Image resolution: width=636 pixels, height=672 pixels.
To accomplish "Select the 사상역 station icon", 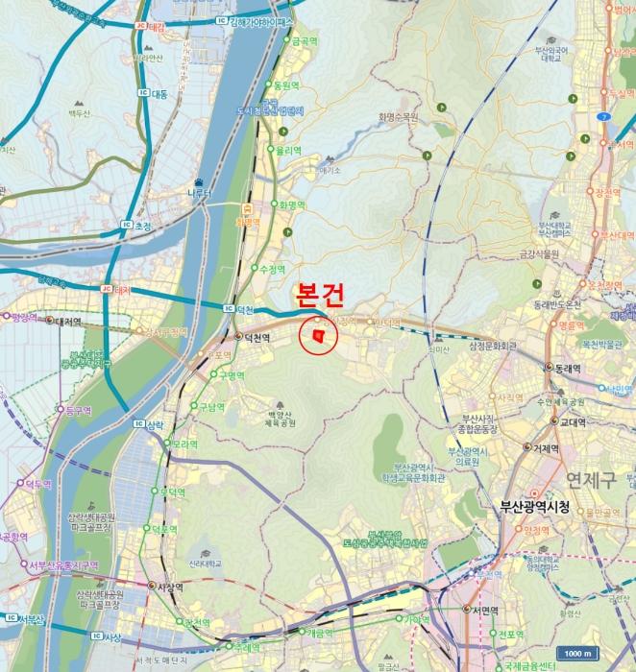I will (152, 585).
